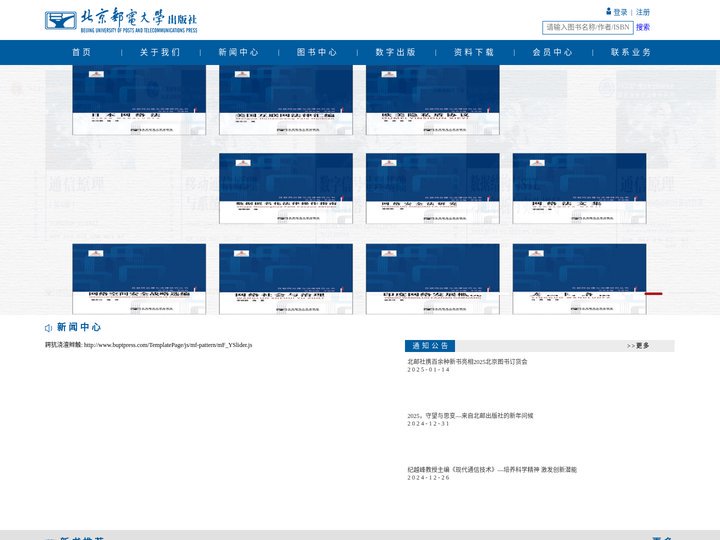Open the 欧美隐私盾协议 book cover

pos(433,100)
